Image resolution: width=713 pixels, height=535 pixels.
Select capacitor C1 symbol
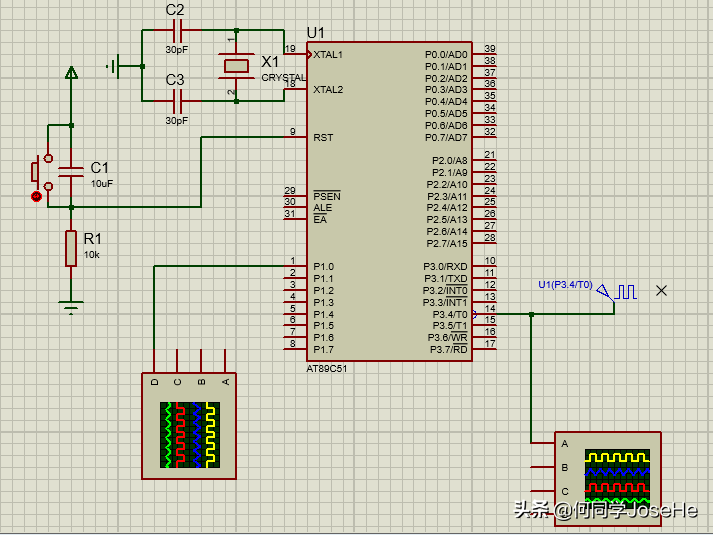point(71,172)
